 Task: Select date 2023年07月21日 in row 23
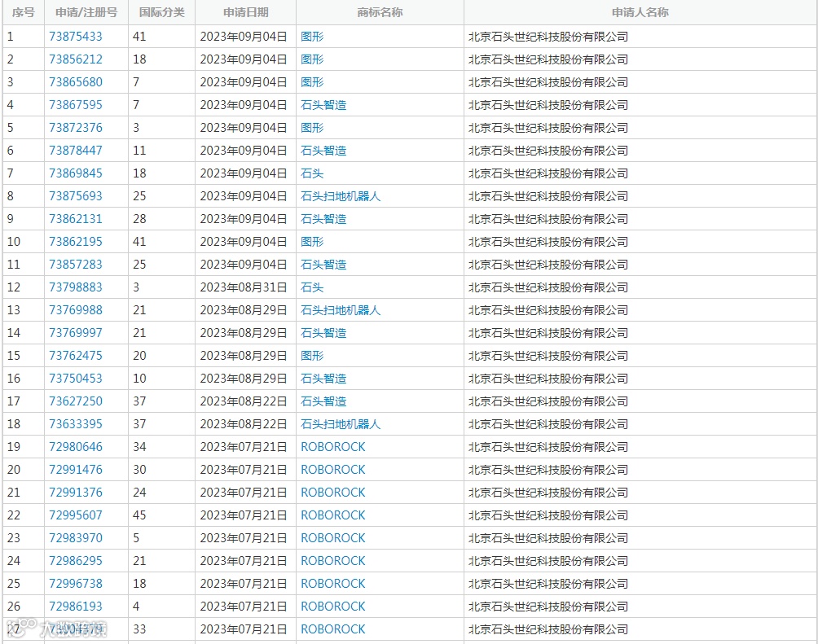(244, 538)
